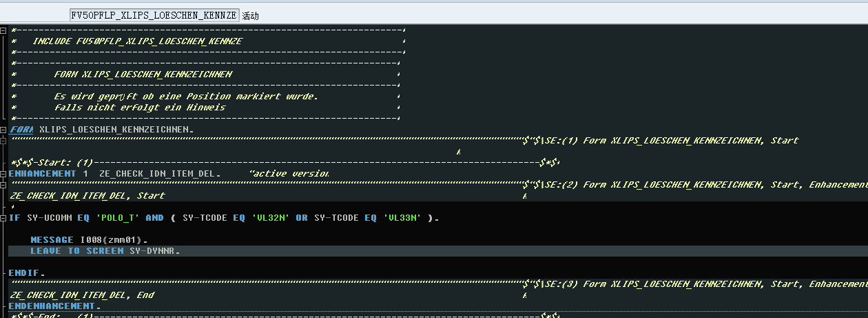Image resolution: width=868 pixels, height=318 pixels.
Task: Collapse the IF SY-UCOMM block
Action: [3, 218]
